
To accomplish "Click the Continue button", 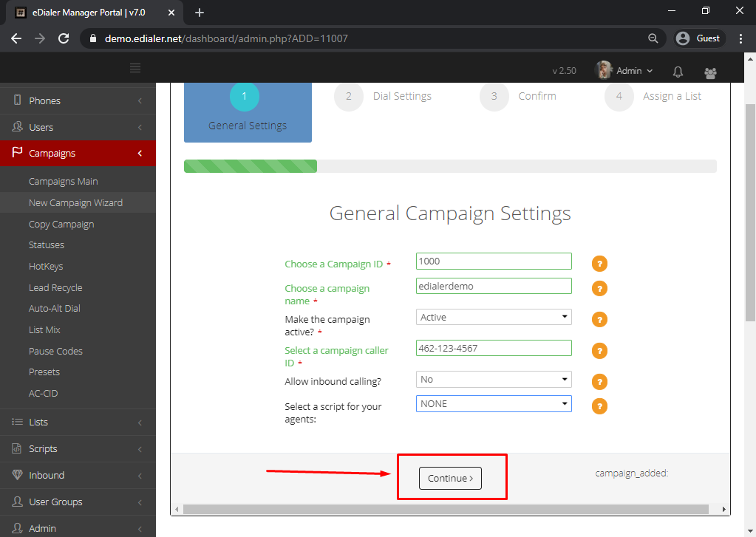I will click(x=450, y=478).
